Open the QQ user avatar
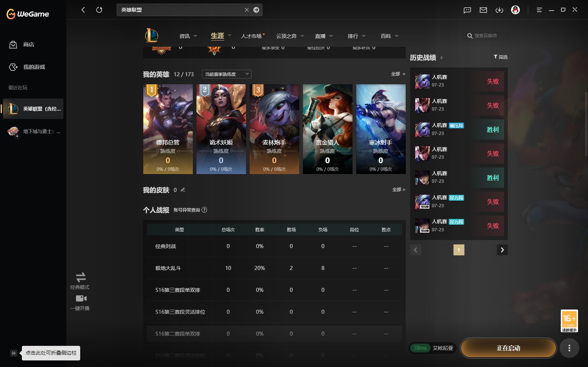The height and width of the screenshot is (367, 588). pyautogui.click(x=515, y=10)
